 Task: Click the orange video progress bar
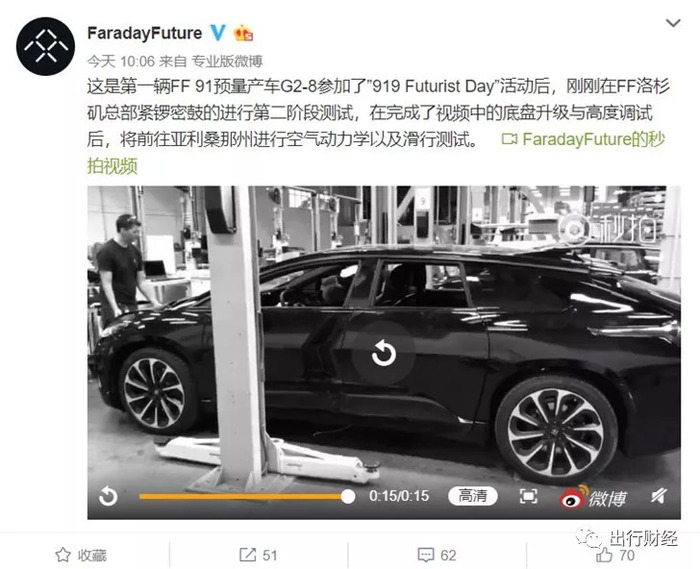243,496
